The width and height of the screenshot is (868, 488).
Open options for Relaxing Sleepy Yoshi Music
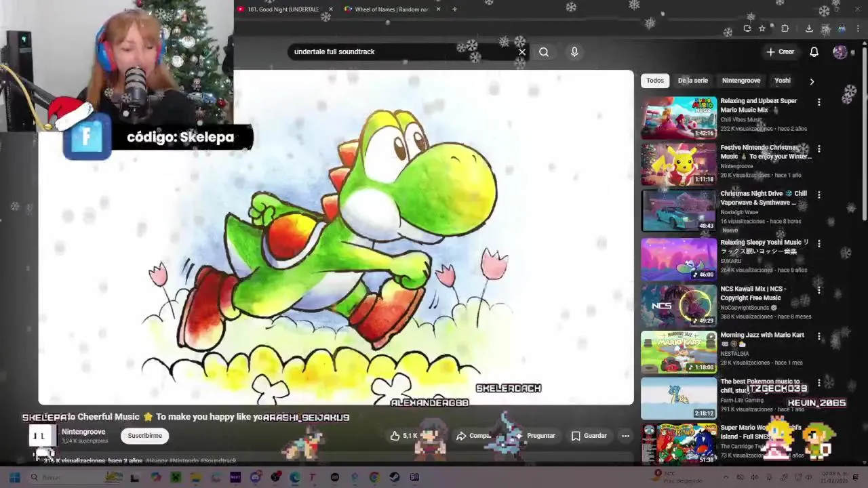click(818, 243)
